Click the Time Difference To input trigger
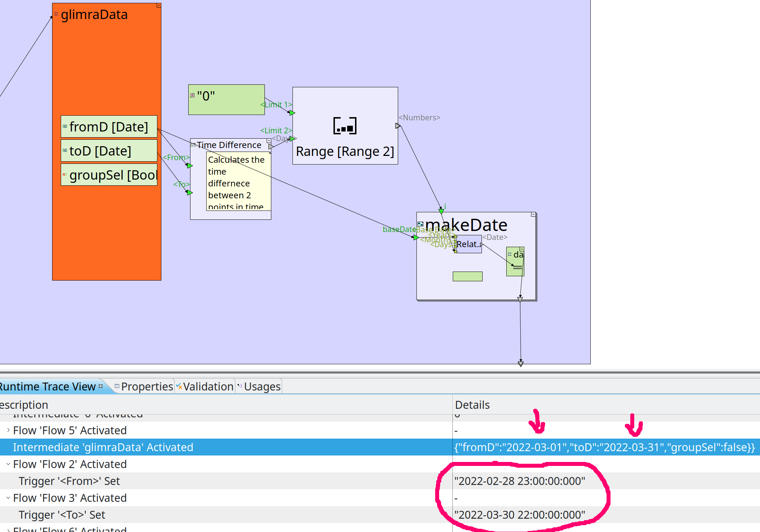 (190, 193)
